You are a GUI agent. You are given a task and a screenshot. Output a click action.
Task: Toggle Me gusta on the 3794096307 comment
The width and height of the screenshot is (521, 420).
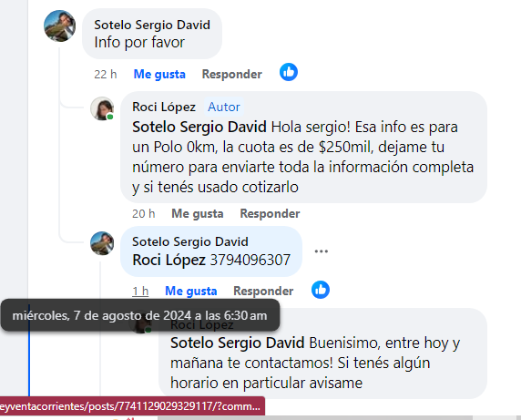coord(190,291)
